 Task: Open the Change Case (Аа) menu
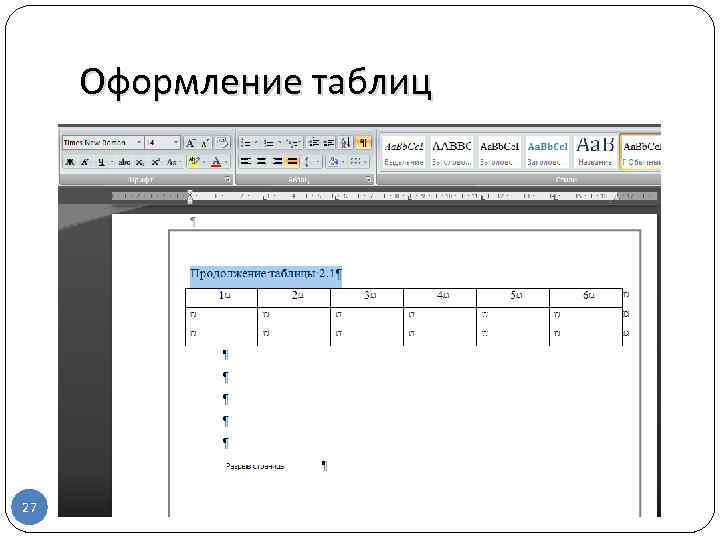172,162
